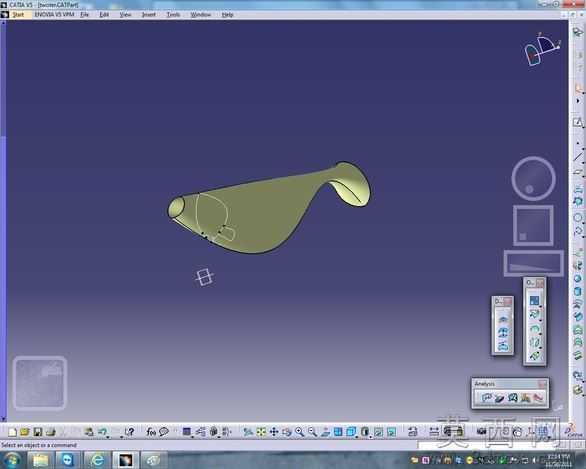Expand dropdown under blue grid icon

point(541,306)
